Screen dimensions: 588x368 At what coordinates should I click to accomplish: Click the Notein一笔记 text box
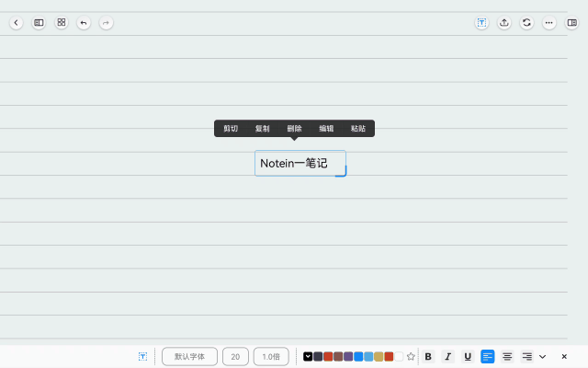(300, 164)
